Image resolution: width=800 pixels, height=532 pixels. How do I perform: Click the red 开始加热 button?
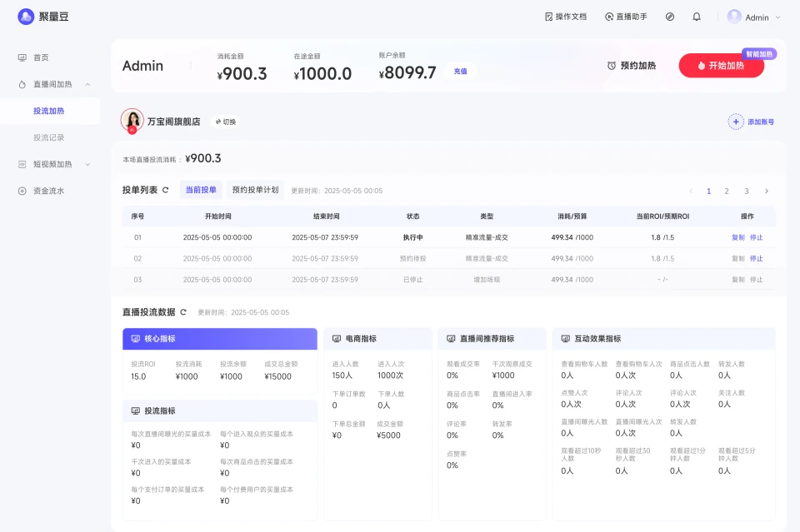[721, 66]
